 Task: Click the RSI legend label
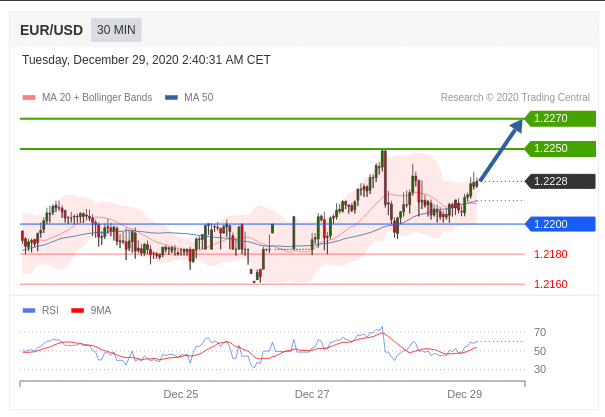pos(51,310)
